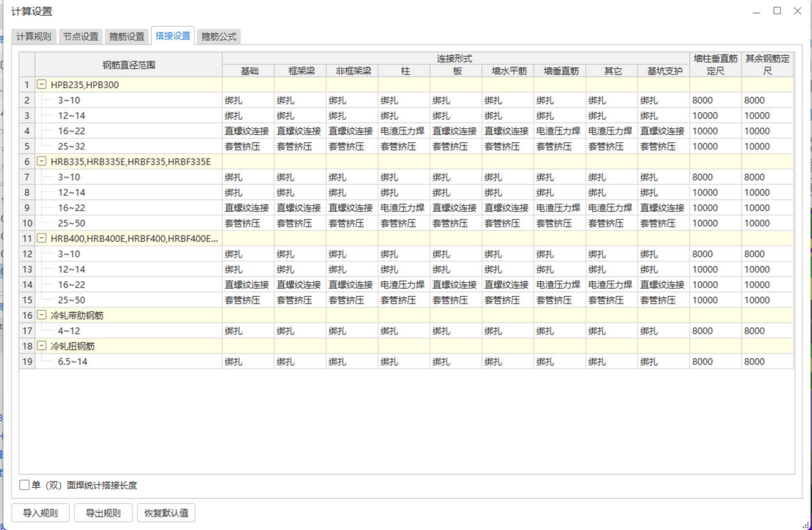The image size is (812, 530).
Task: Collapse the HRB400 rebar group
Action: pos(42,238)
